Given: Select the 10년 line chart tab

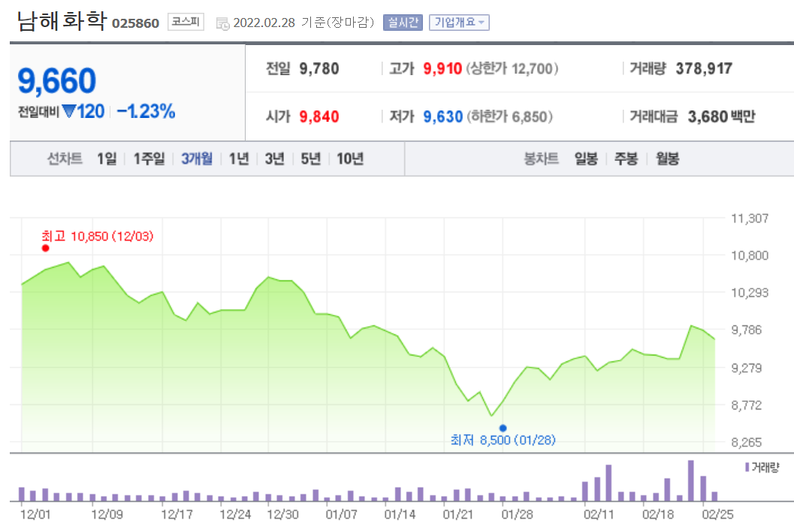Looking at the screenshot, I should [350, 159].
